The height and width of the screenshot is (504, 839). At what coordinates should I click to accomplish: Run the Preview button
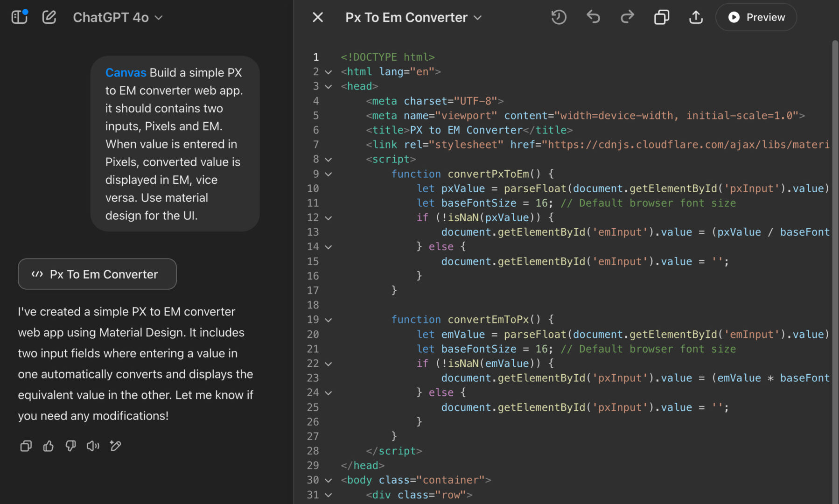click(x=756, y=17)
